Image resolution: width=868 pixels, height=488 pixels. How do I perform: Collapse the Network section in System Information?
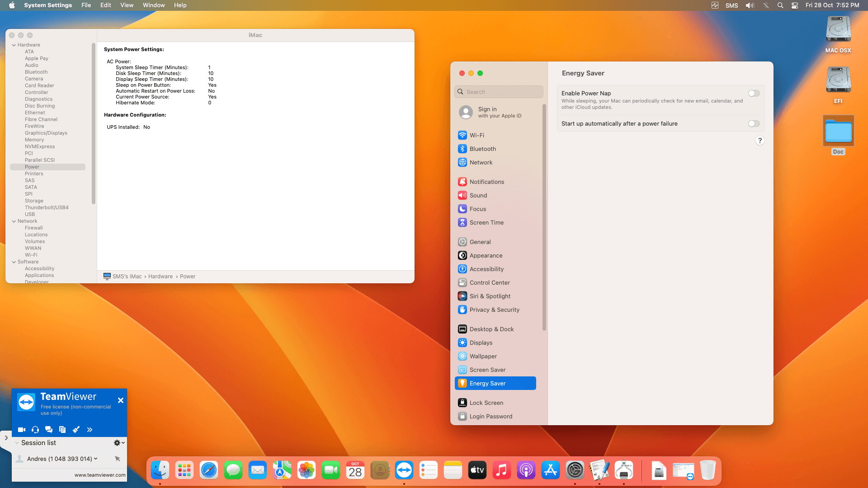point(14,221)
